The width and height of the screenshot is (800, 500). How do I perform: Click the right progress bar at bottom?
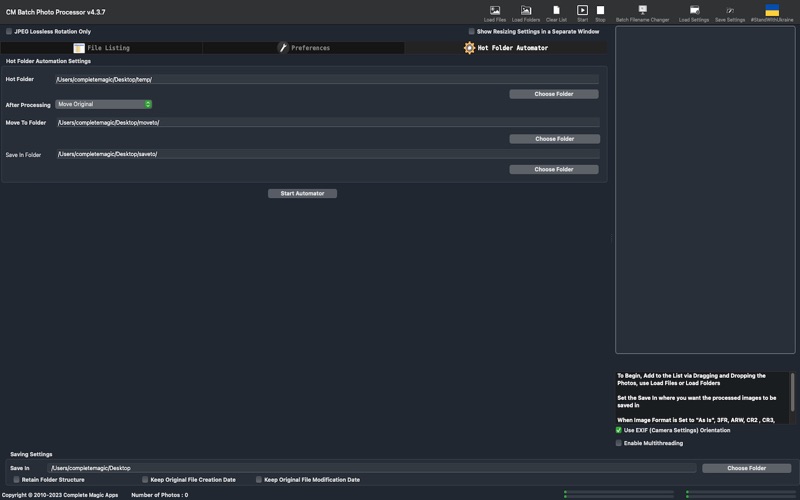742,494
